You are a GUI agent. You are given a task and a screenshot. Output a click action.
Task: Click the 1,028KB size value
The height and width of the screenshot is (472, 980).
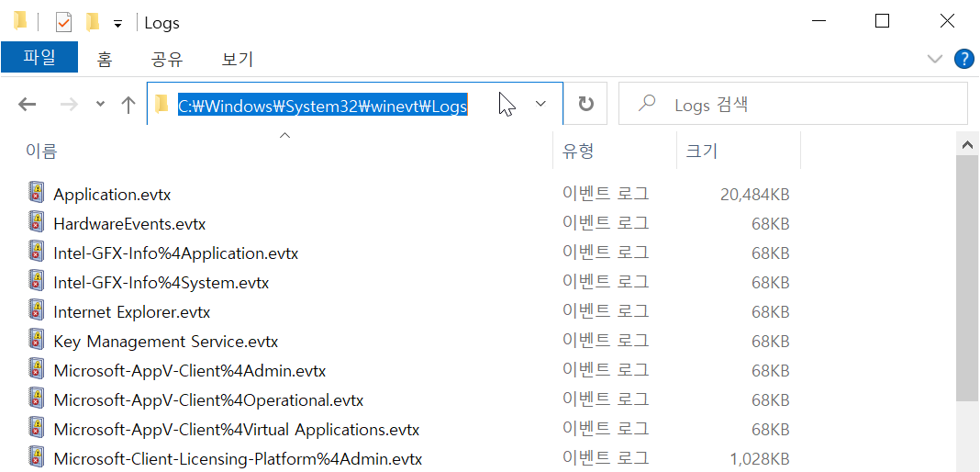[760, 459]
